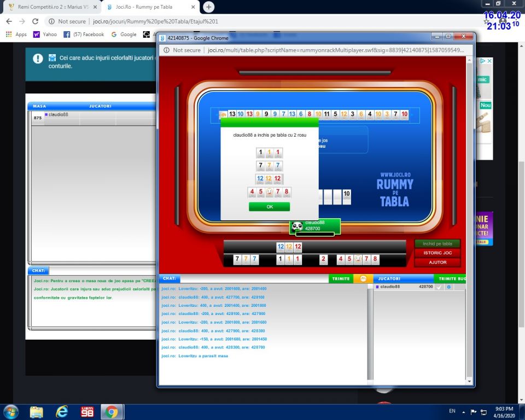
Task: Pick the blue 12 tile on the rack
Action: point(281,247)
